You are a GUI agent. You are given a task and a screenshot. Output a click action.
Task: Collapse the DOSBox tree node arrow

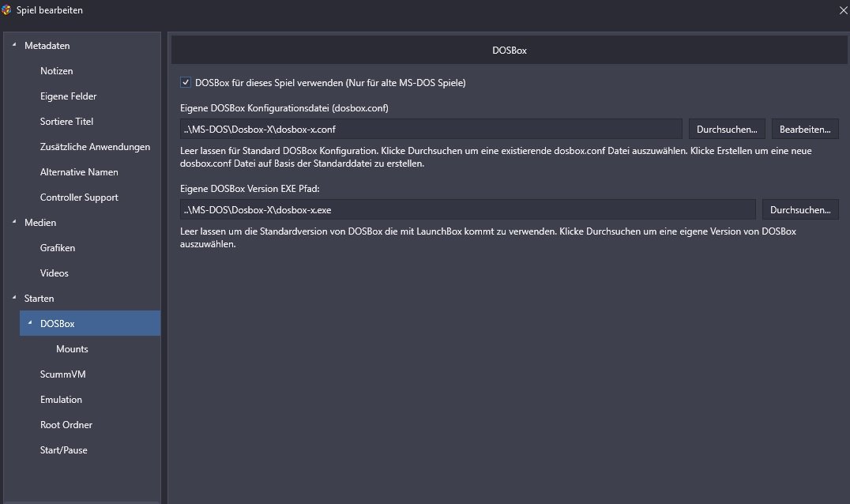(x=30, y=323)
